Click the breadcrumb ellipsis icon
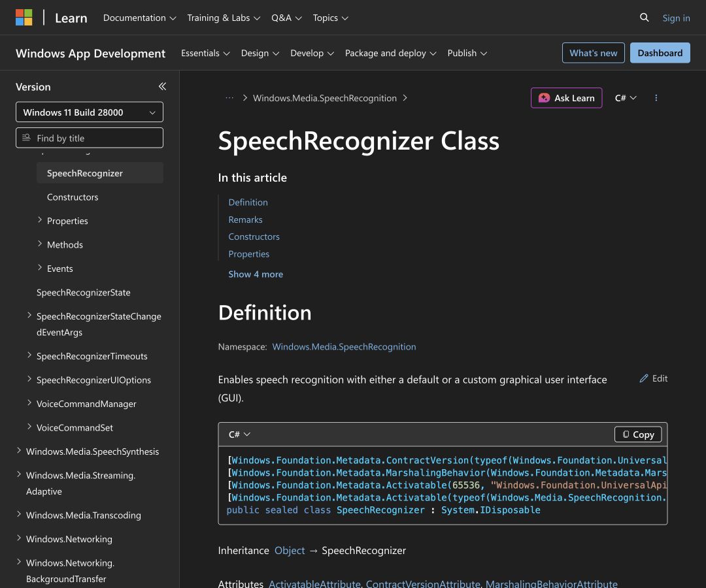The width and height of the screenshot is (706, 588). (x=229, y=97)
